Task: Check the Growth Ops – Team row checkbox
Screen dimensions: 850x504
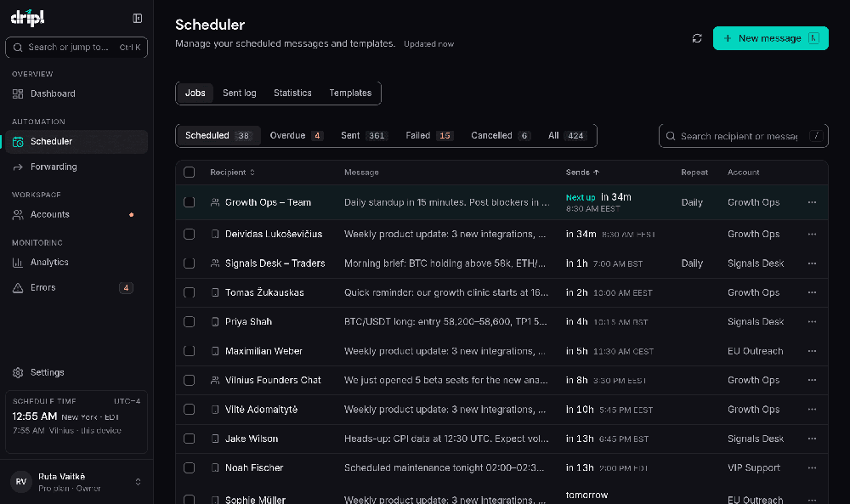Action: pos(190,202)
